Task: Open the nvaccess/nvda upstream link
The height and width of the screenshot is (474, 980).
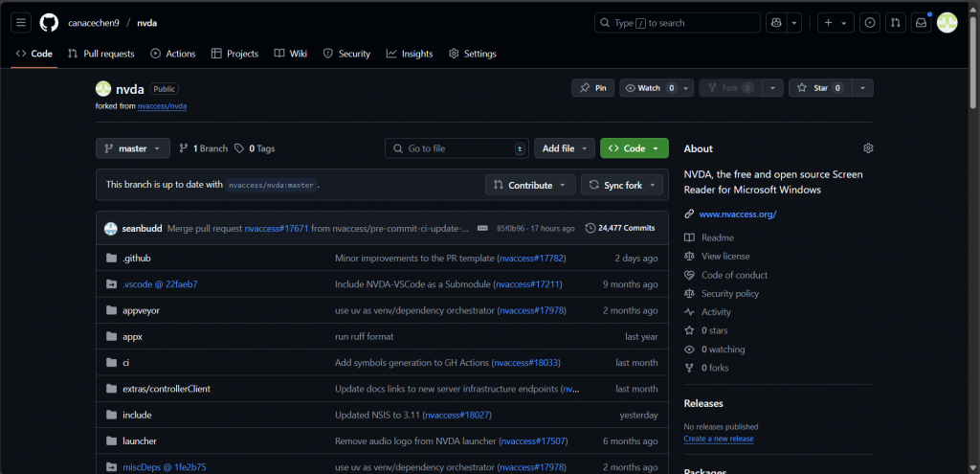Action: coord(162,106)
